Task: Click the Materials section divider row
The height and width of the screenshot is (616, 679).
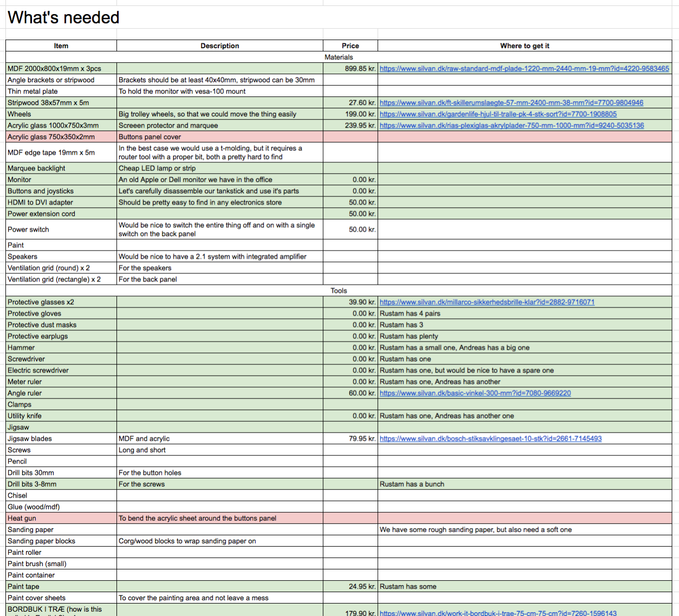Action: coord(339,57)
